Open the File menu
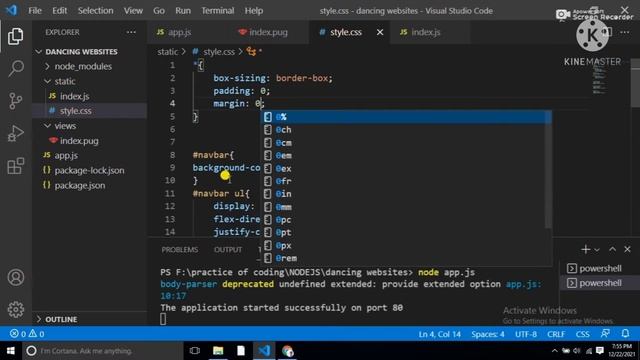 [35, 11]
